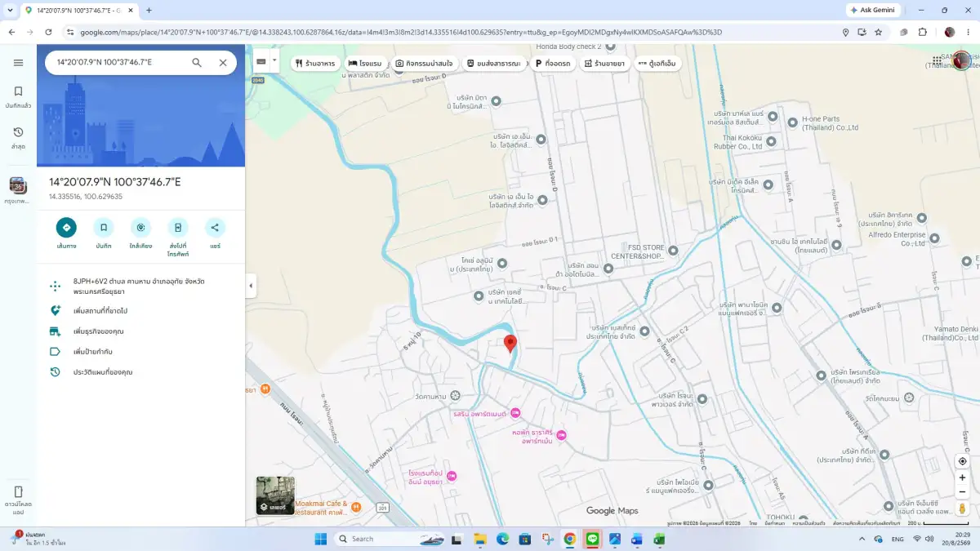Filter by hotels (โรงแรม) chip
The image size is (980, 551).
coord(365,63)
